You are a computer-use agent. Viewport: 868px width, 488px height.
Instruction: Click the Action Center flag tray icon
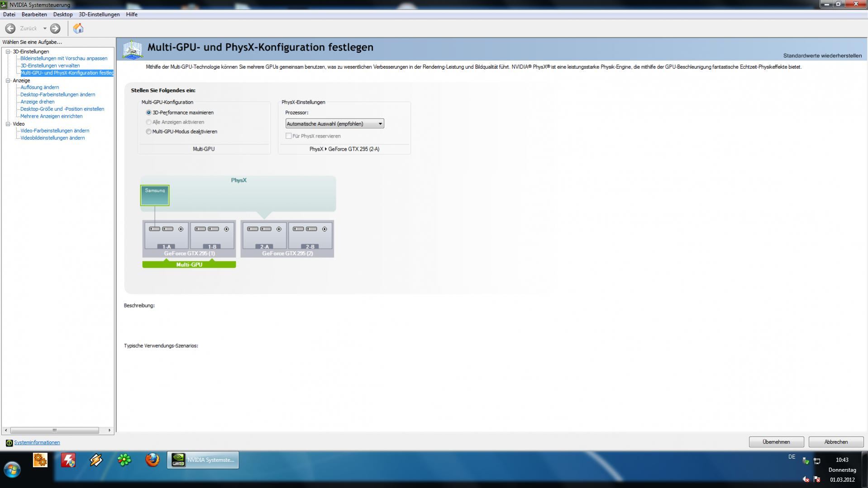(817, 479)
